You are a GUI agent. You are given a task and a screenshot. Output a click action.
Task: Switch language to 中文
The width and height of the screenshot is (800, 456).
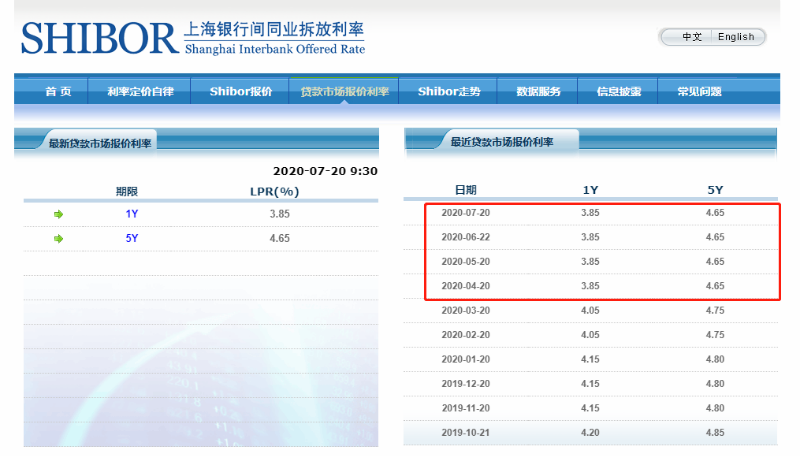click(692, 37)
